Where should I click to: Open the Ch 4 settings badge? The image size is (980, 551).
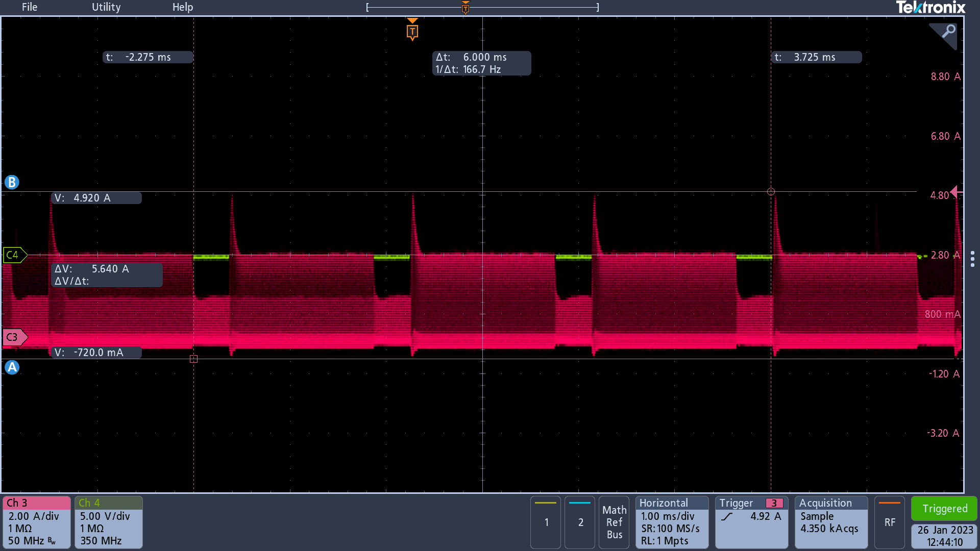click(109, 522)
